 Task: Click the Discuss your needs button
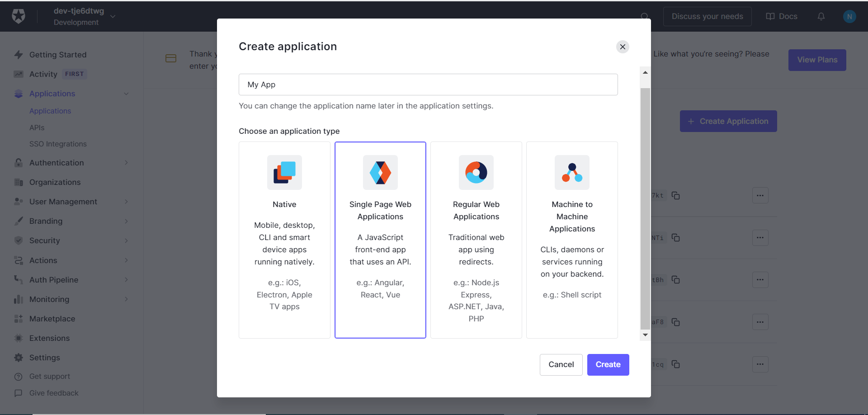point(707,16)
